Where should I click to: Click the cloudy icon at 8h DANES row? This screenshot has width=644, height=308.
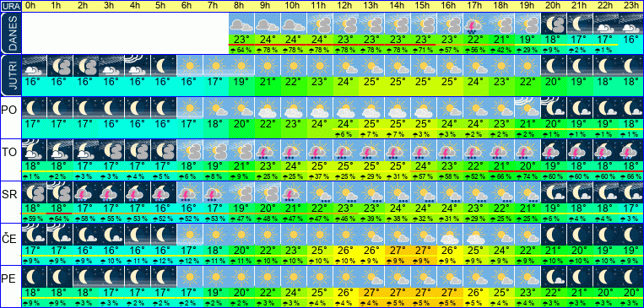click(x=241, y=24)
